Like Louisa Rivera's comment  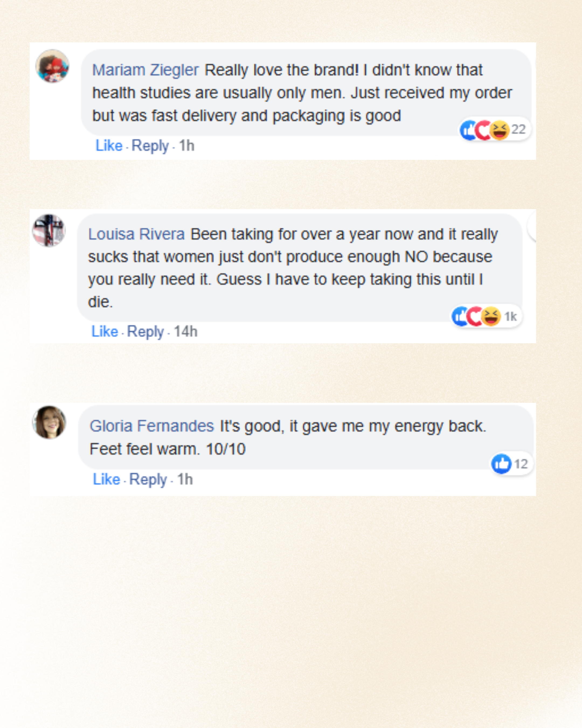105,332
